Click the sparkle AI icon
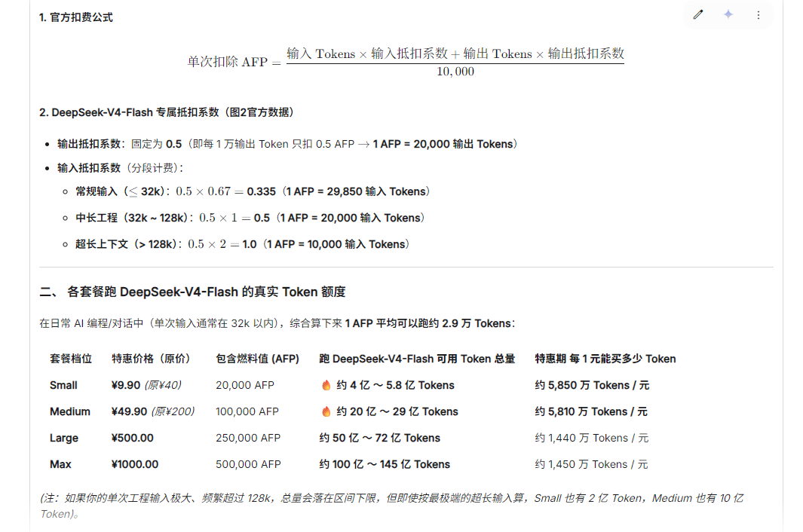The image size is (803, 532). point(728,15)
